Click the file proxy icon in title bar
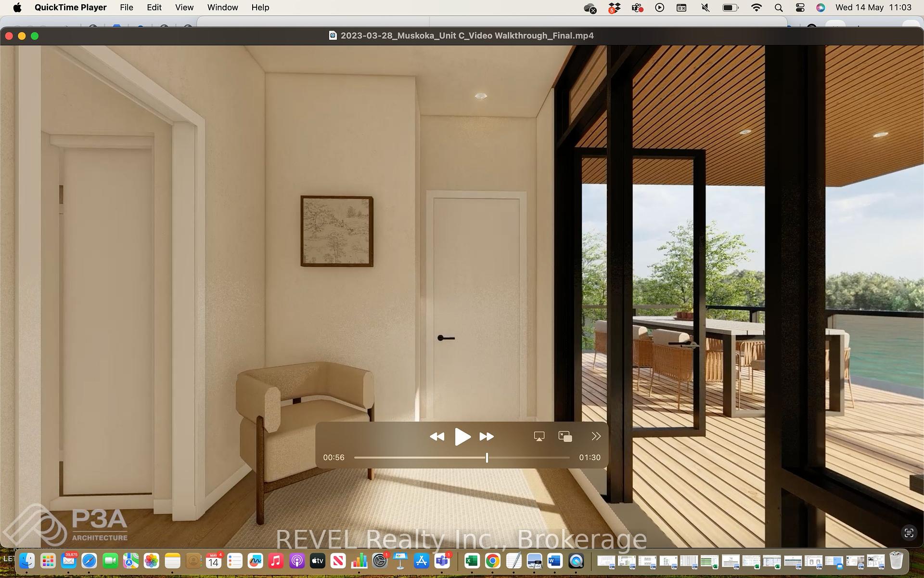Image resolution: width=924 pixels, height=578 pixels. point(333,35)
